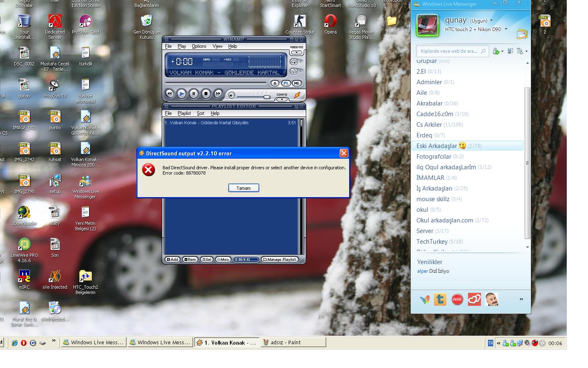Toggle Winamp media library ML button

(297, 83)
